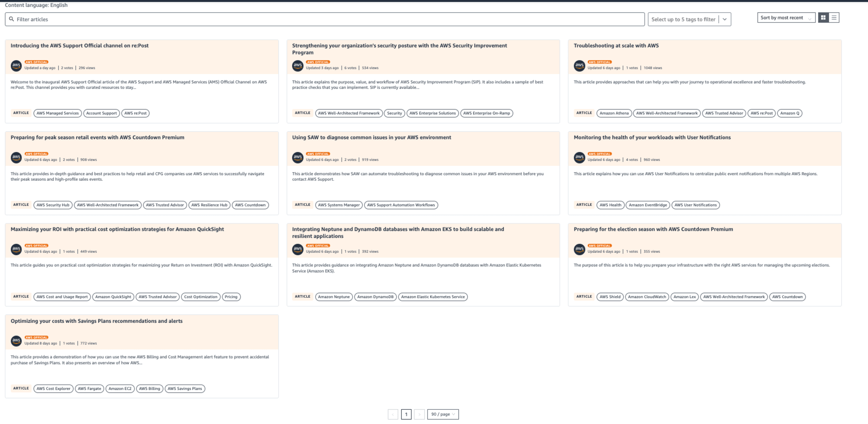Select the 'Cost Optimization' tag
This screenshot has width=868, height=424.
[x=201, y=297]
